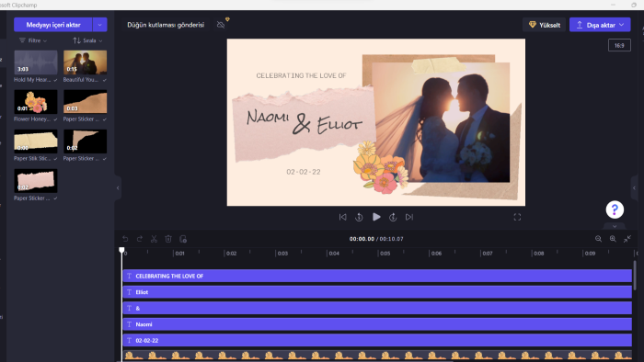The height and width of the screenshot is (362, 644).
Task: Click the 02-02-22 date in preview
Action: pyautogui.click(x=304, y=172)
